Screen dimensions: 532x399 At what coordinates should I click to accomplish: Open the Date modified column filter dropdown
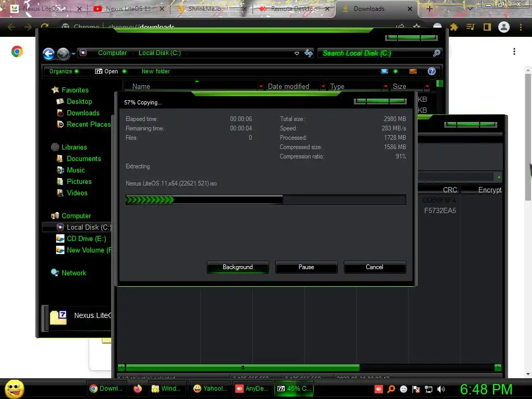(323, 87)
